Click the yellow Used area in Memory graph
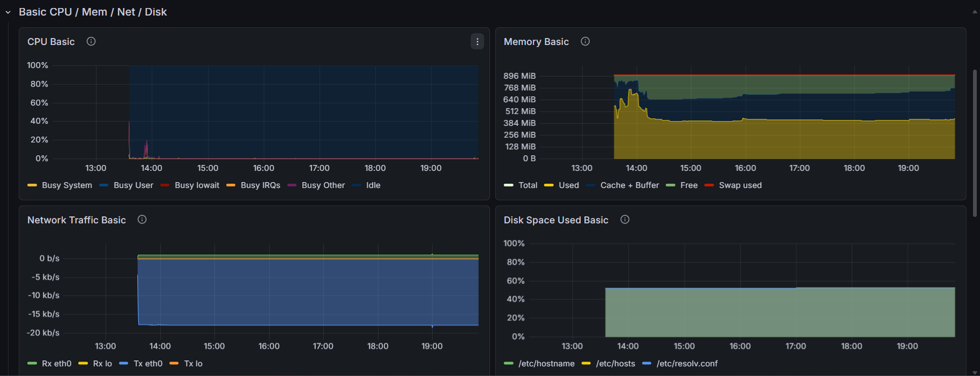This screenshot has width=980, height=376. point(784,139)
